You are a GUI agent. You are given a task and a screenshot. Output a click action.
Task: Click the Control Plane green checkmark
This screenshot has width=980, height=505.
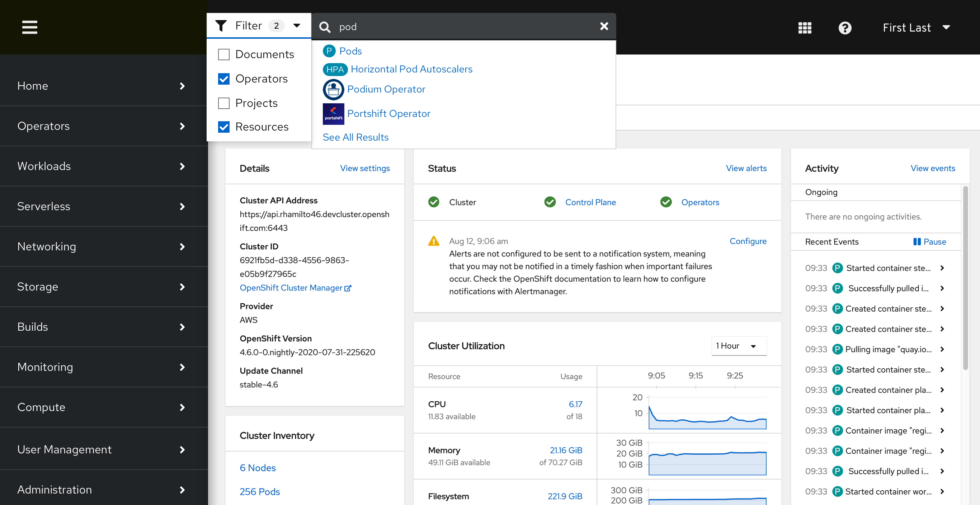550,202
